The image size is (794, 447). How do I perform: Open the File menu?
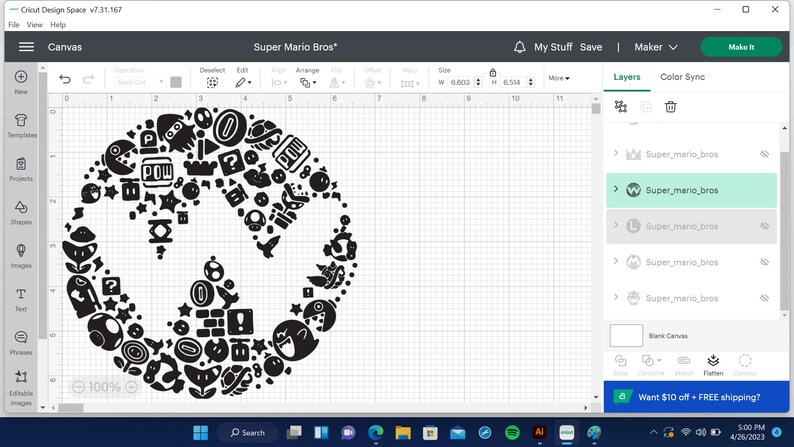pyautogui.click(x=14, y=24)
